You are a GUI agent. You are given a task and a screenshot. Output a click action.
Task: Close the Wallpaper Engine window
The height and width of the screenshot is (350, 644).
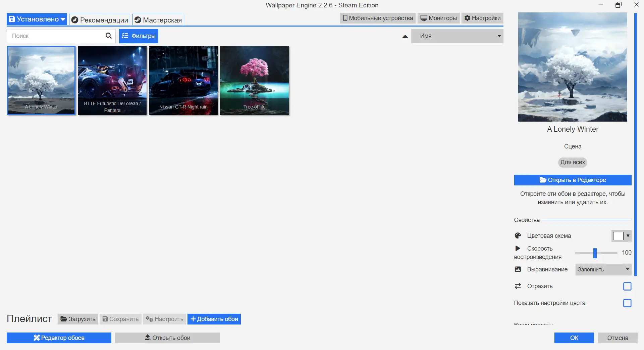(636, 5)
